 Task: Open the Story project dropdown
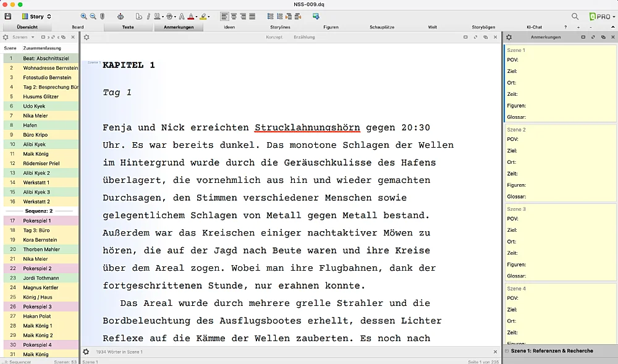point(36,17)
